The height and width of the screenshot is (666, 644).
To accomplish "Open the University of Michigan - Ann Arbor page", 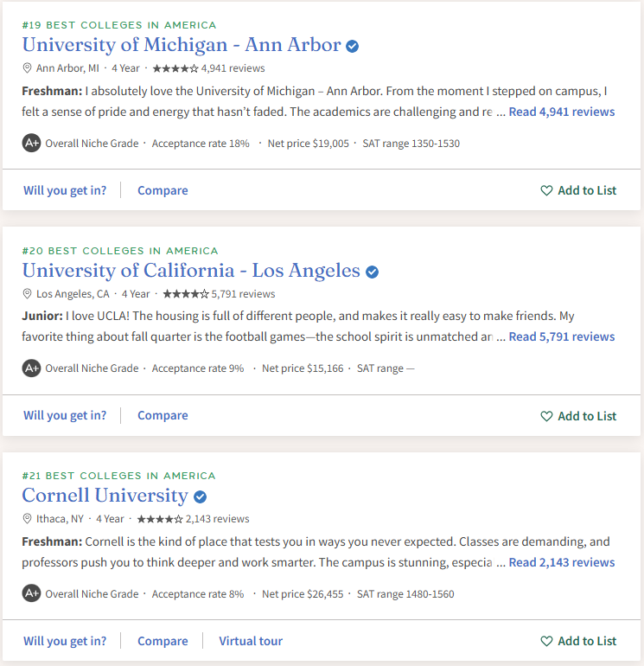I will tap(182, 45).
